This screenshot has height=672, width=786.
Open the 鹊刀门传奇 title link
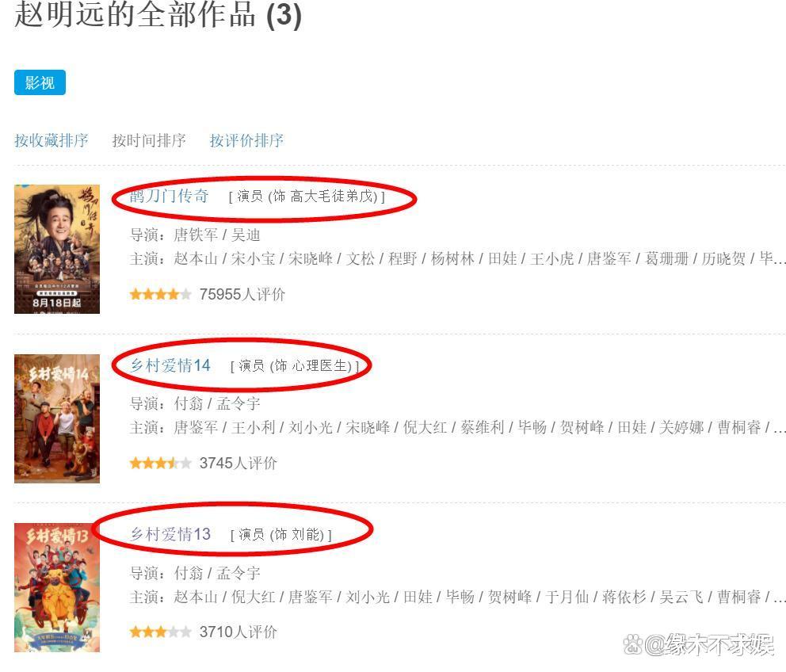click(x=169, y=196)
